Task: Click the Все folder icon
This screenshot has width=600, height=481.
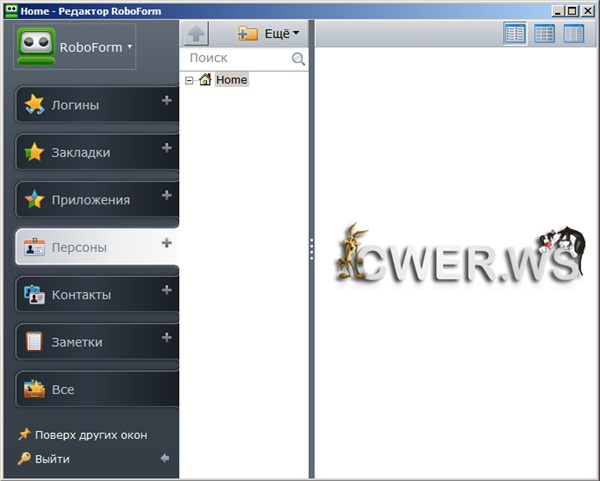Action: click(35, 389)
